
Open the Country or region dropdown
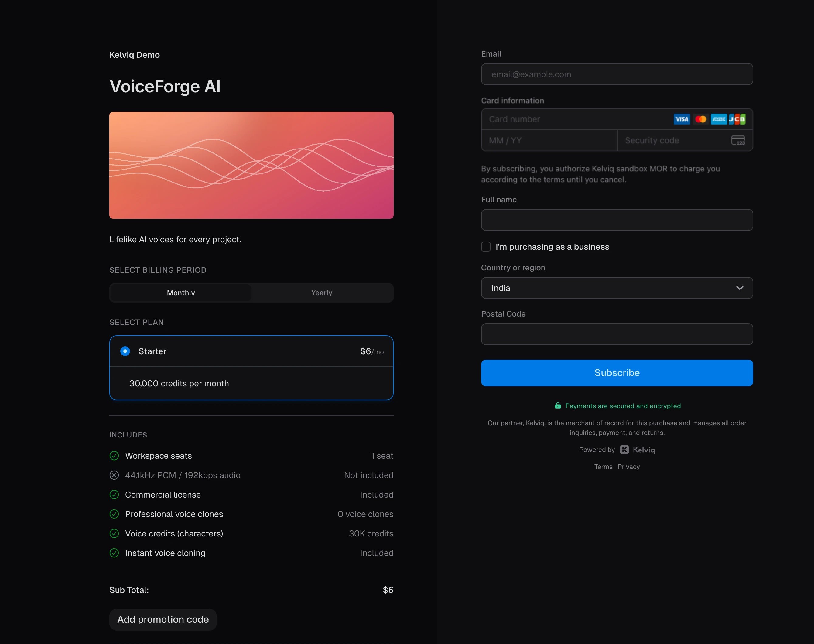[617, 288]
